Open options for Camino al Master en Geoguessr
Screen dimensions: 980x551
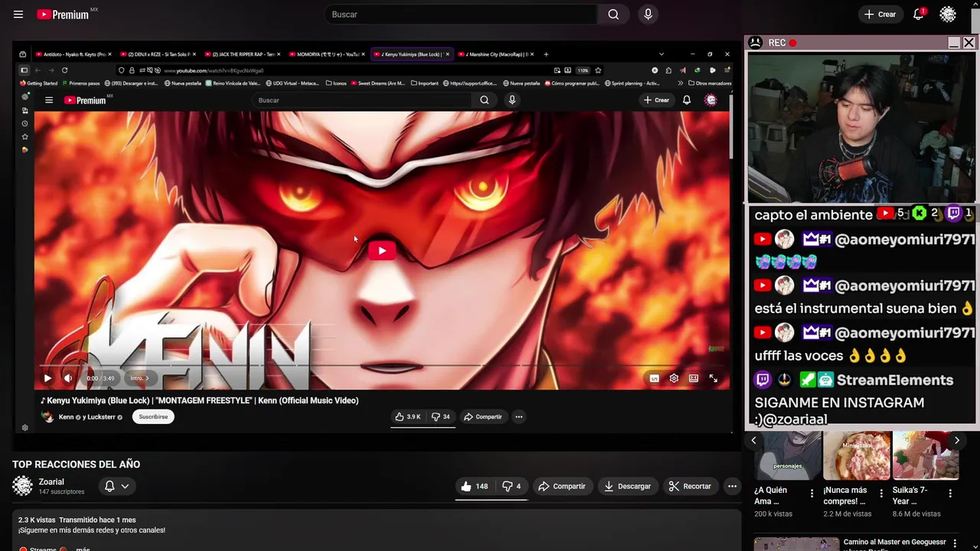[x=955, y=543]
